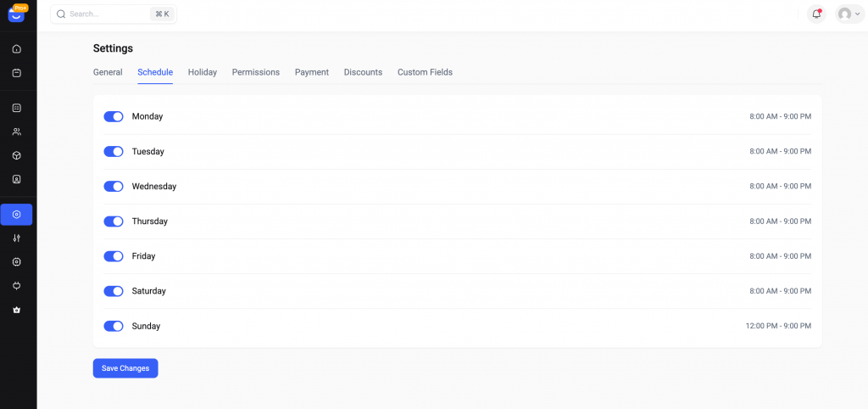Open the user avatar menu

(849, 14)
